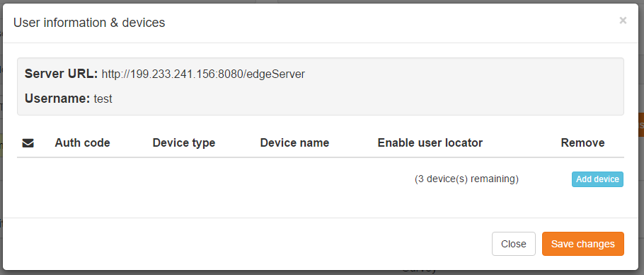Click the User information & devices title

click(89, 22)
